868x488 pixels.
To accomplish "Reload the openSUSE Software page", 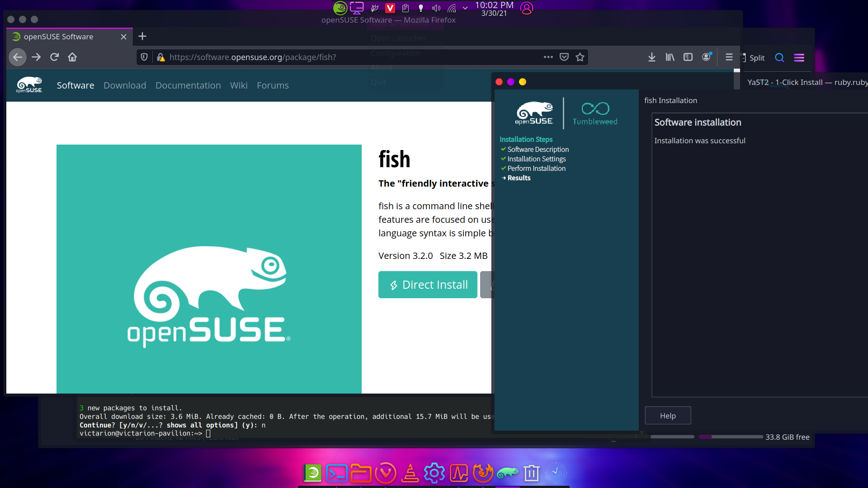I will pyautogui.click(x=54, y=57).
